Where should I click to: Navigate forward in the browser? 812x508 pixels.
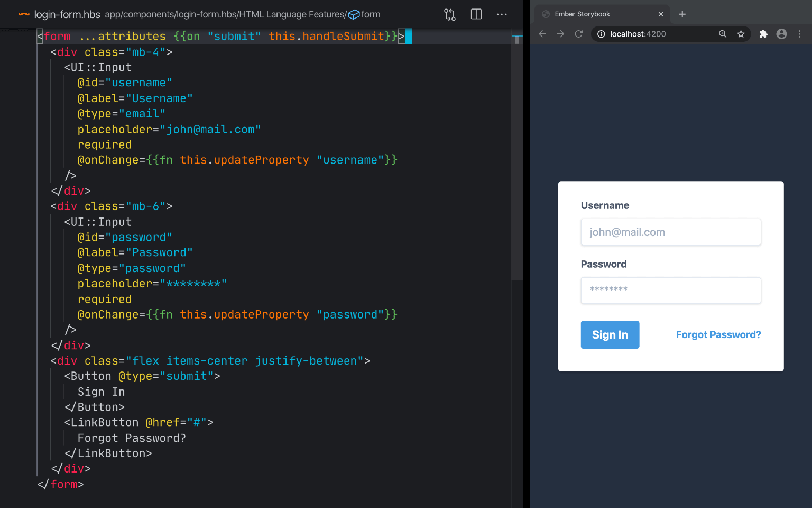[x=560, y=33]
